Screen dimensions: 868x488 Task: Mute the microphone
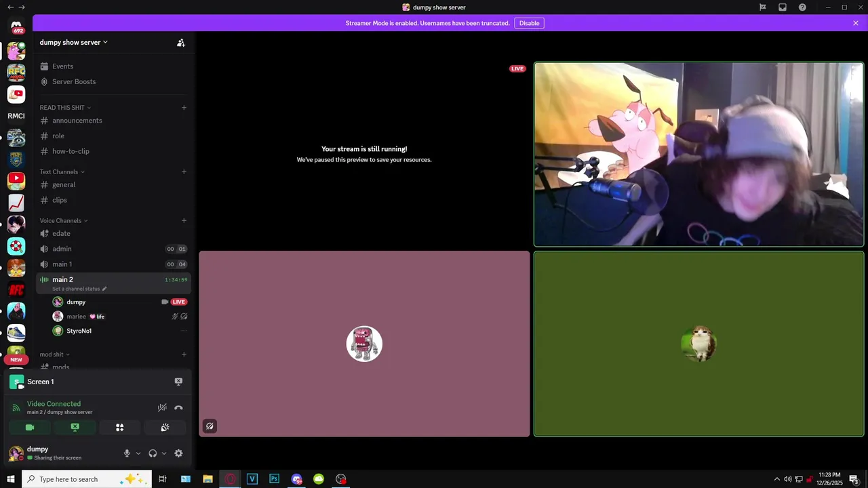(127, 453)
